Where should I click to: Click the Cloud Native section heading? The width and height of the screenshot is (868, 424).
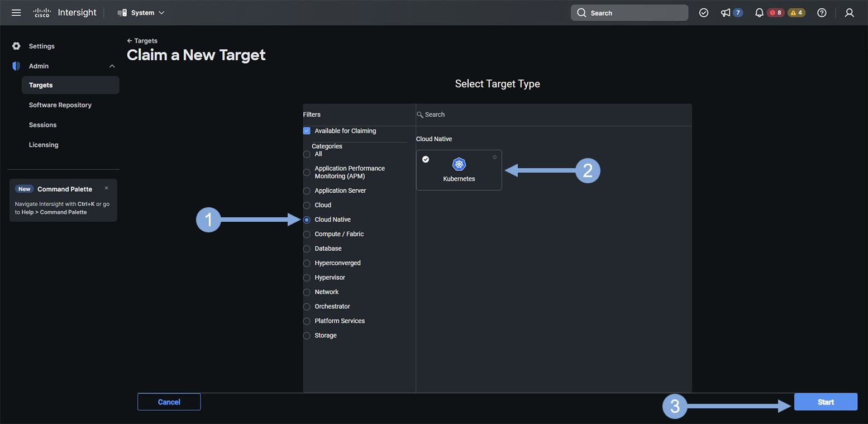[434, 139]
